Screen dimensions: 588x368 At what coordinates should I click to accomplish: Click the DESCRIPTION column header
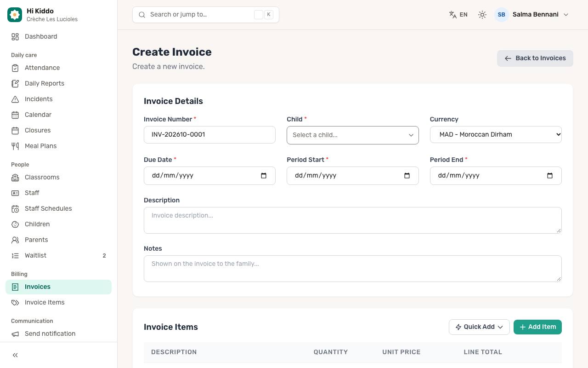(x=174, y=352)
